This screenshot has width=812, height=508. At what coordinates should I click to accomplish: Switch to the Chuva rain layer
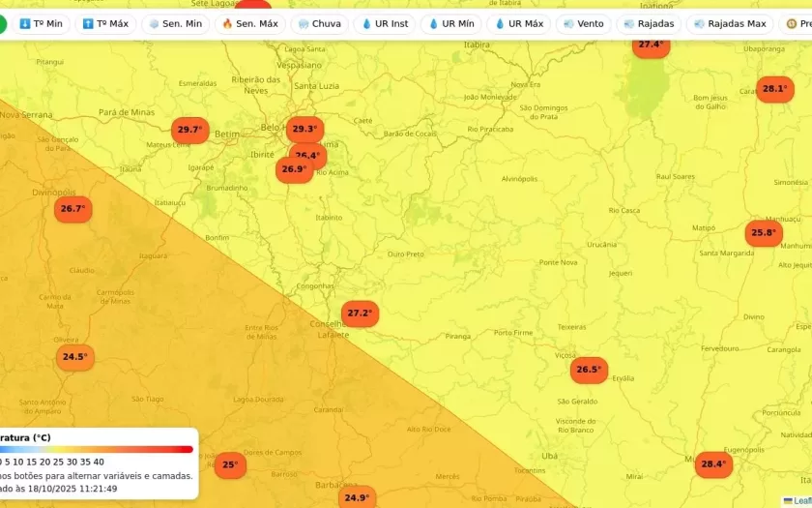coord(319,23)
